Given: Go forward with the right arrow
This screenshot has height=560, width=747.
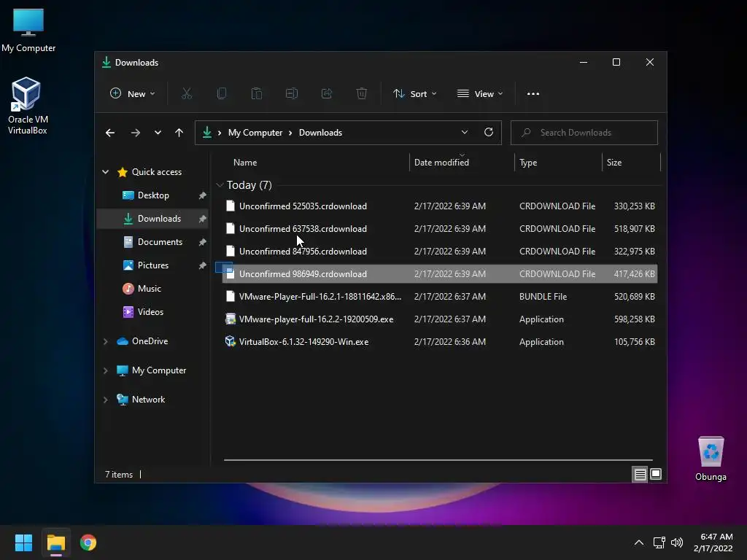Looking at the screenshot, I should click(136, 133).
